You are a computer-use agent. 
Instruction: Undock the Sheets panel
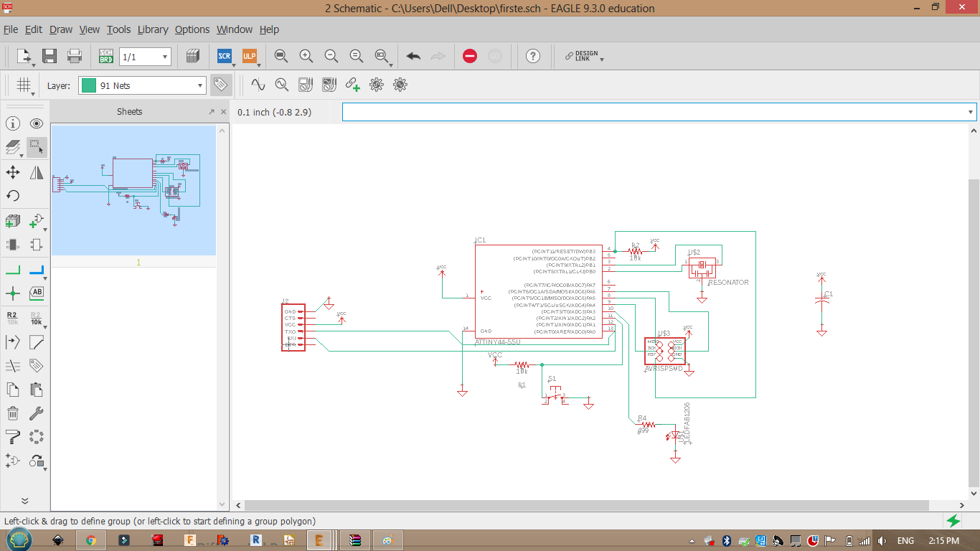[x=212, y=112]
